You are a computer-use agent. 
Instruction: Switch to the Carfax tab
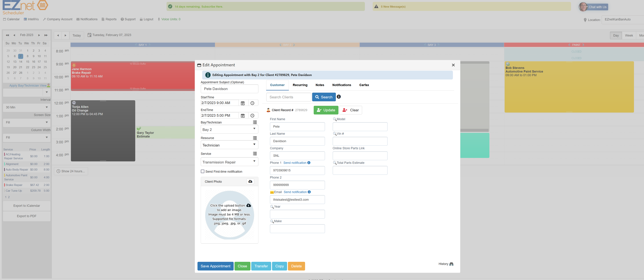pos(364,85)
